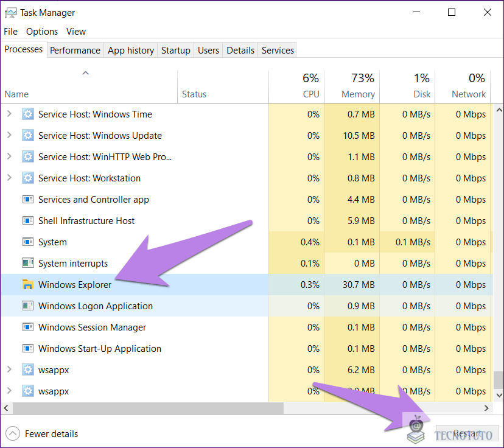The height and width of the screenshot is (448, 504).
Task: Open the View menu
Action: click(x=76, y=32)
